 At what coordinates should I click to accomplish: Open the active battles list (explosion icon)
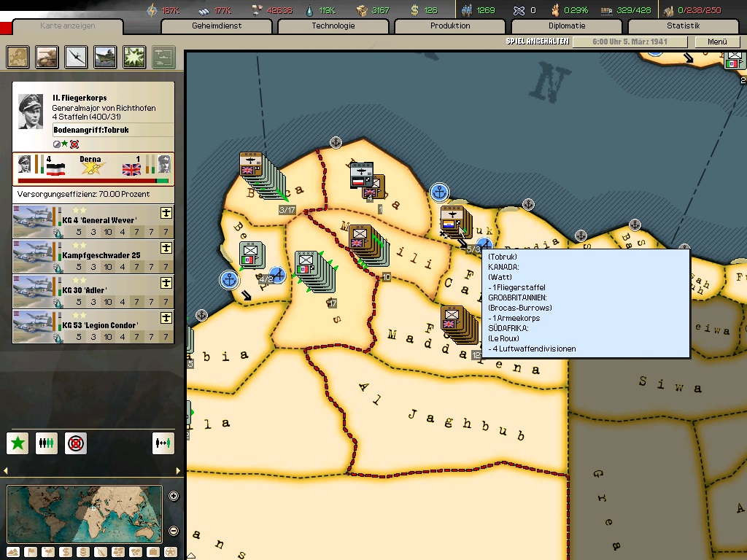point(134,56)
